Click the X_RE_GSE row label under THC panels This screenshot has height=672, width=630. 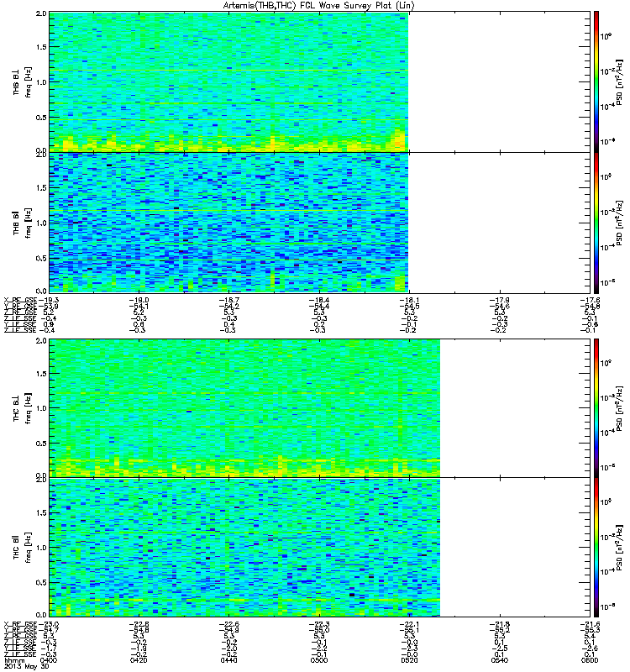[20, 624]
